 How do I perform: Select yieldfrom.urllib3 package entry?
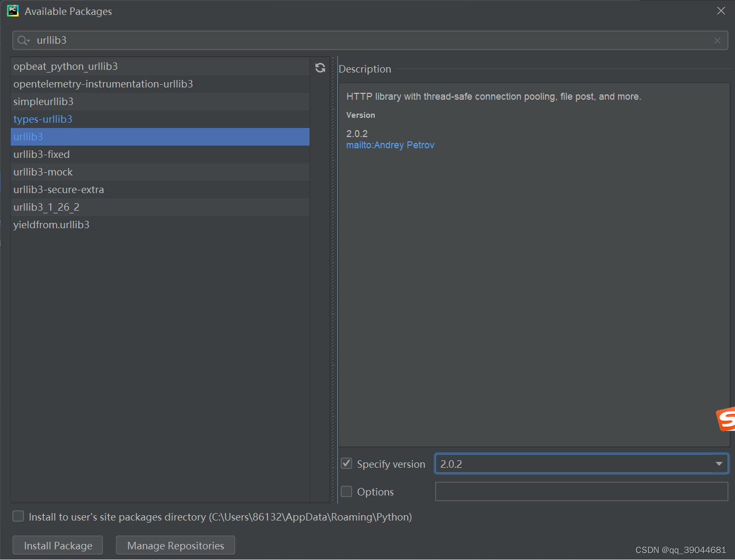pyautogui.click(x=51, y=225)
